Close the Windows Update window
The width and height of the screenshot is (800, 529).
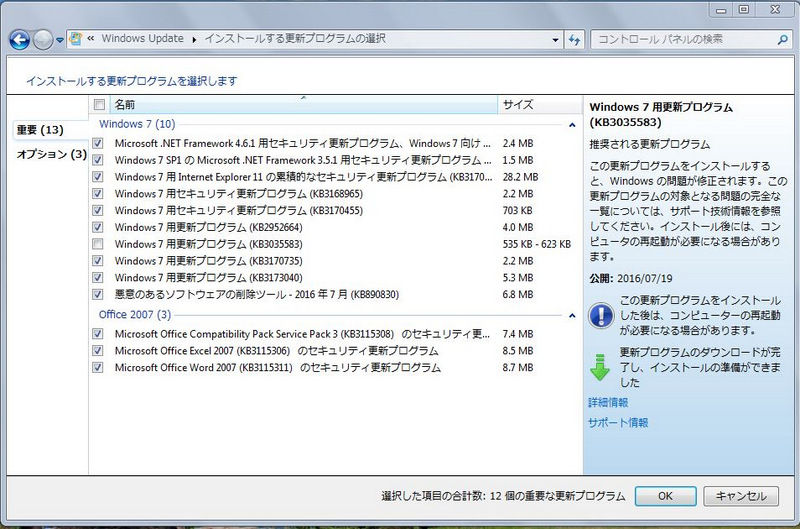tap(775, 10)
